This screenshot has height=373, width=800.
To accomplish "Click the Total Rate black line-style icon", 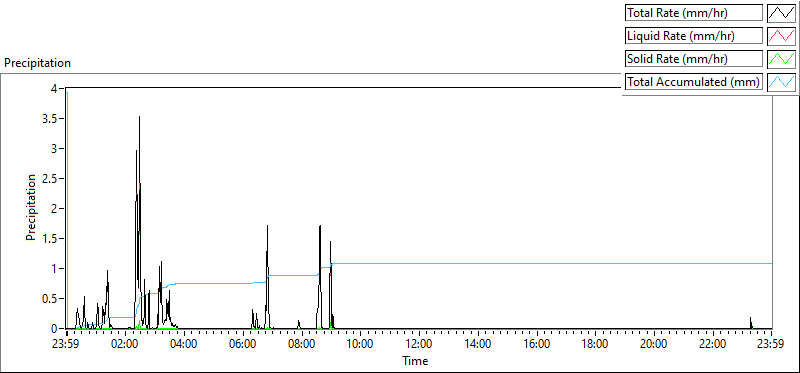I will tap(781, 13).
